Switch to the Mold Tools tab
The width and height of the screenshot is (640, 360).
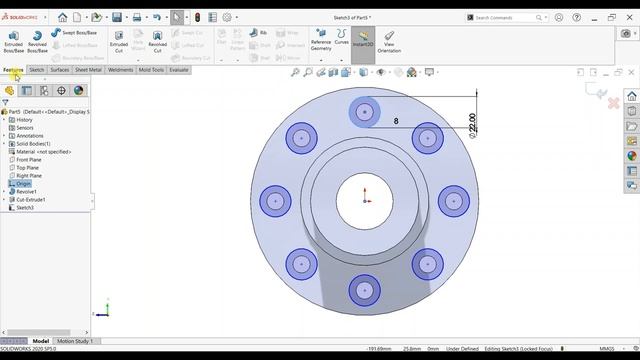[151, 70]
